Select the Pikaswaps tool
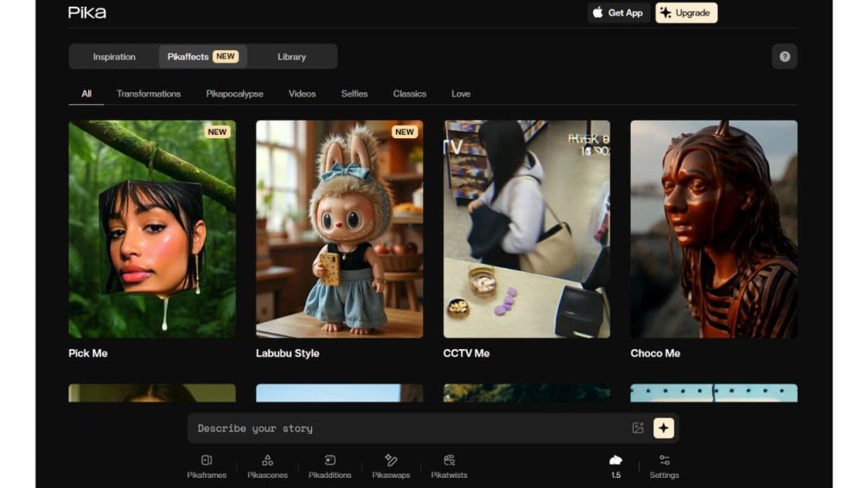The height and width of the screenshot is (488, 868). point(391,465)
